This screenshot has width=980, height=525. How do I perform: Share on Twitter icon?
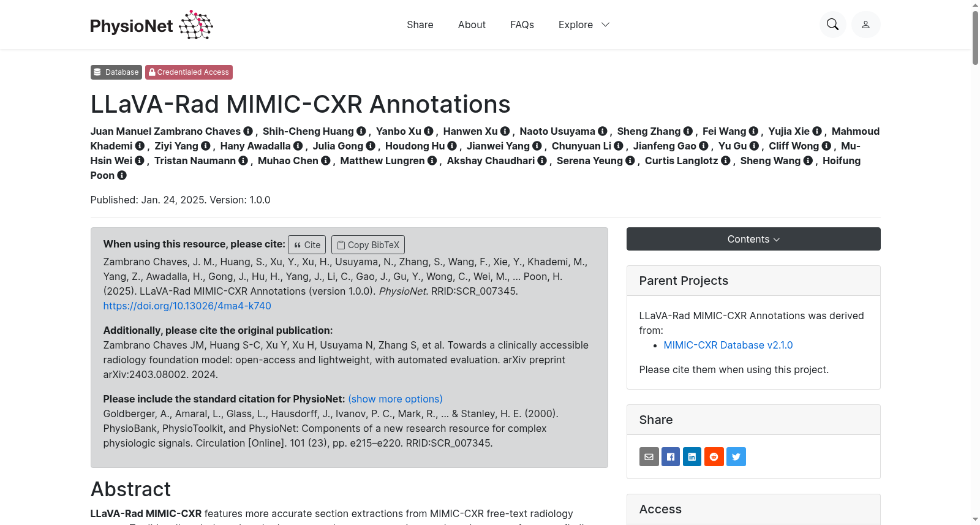click(x=736, y=457)
